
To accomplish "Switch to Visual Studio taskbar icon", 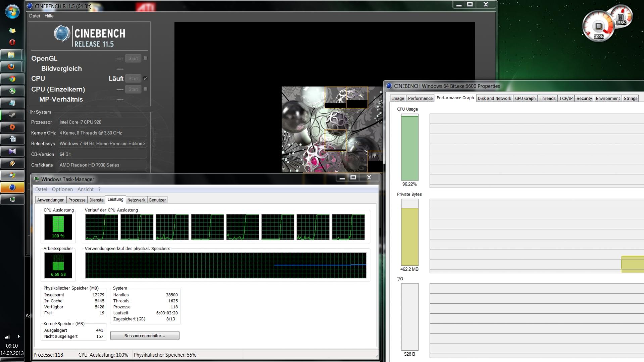I will point(12,151).
